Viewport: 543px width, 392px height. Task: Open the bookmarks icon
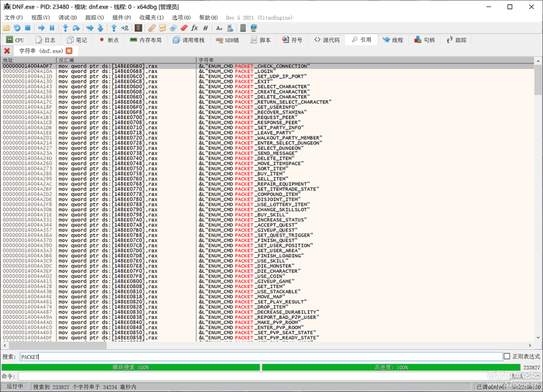184,28
